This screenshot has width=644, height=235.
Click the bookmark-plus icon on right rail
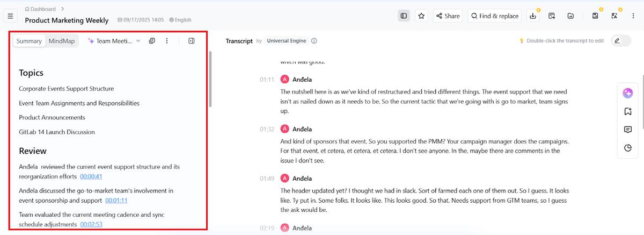[x=628, y=111]
